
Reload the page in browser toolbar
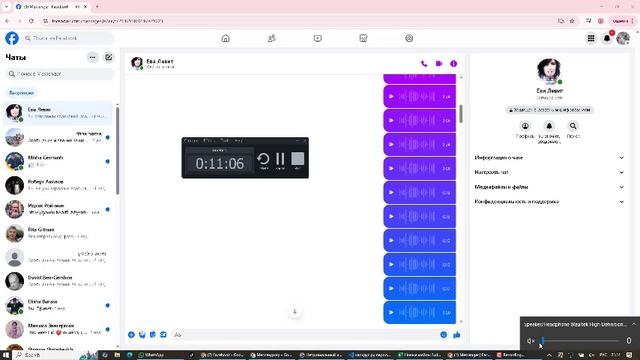click(31, 21)
